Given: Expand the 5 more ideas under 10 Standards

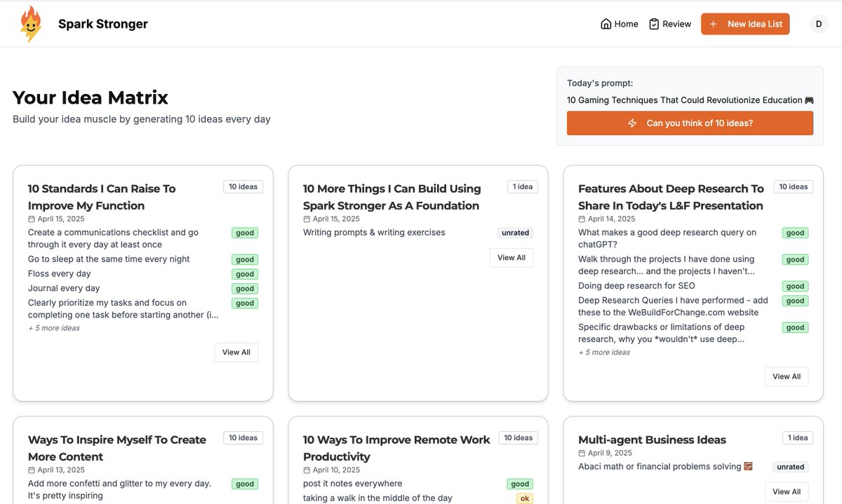Looking at the screenshot, I should click(54, 327).
